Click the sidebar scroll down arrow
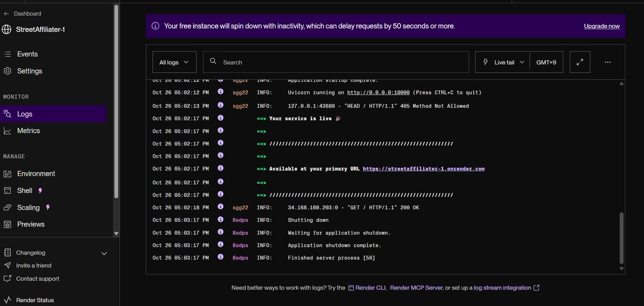 coord(116,234)
